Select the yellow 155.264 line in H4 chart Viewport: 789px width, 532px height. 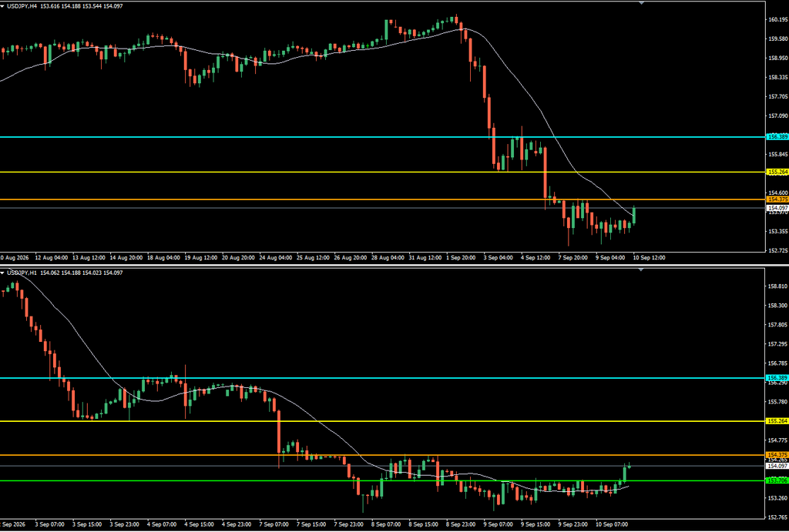(382, 172)
